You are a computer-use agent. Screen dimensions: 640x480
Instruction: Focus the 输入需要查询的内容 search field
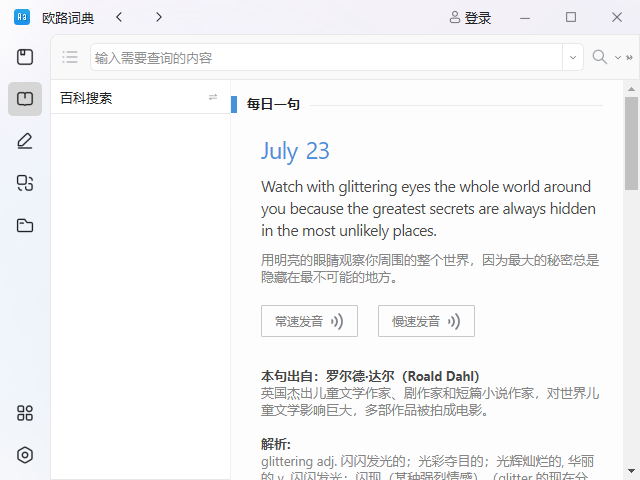coord(326,58)
